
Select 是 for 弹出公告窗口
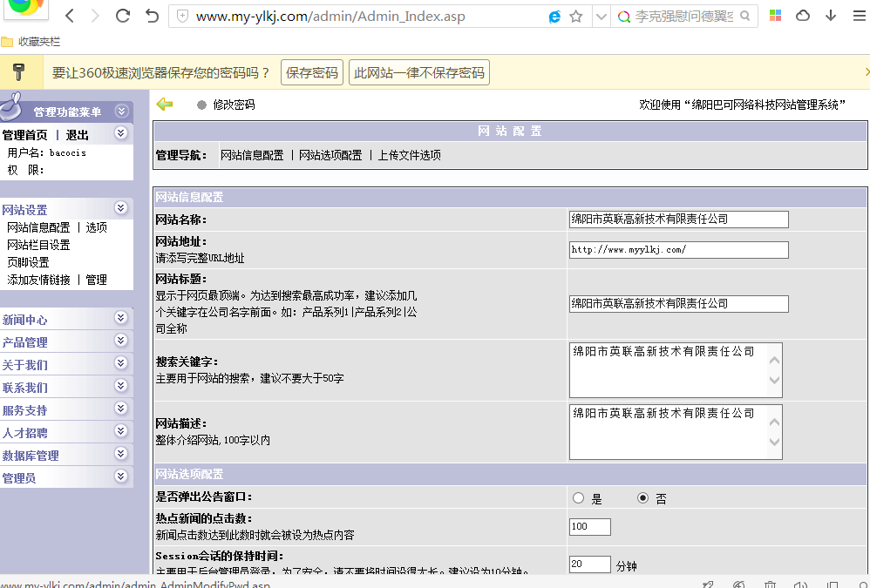[x=579, y=497]
